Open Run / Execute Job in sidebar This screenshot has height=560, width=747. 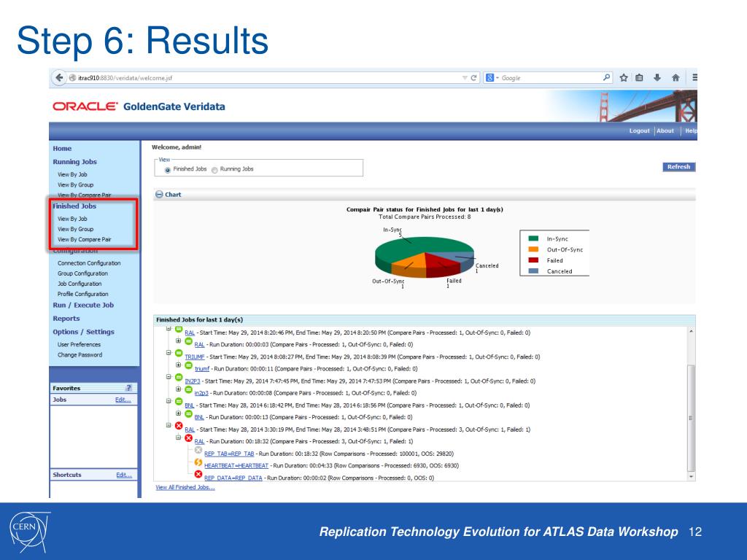[83, 306]
